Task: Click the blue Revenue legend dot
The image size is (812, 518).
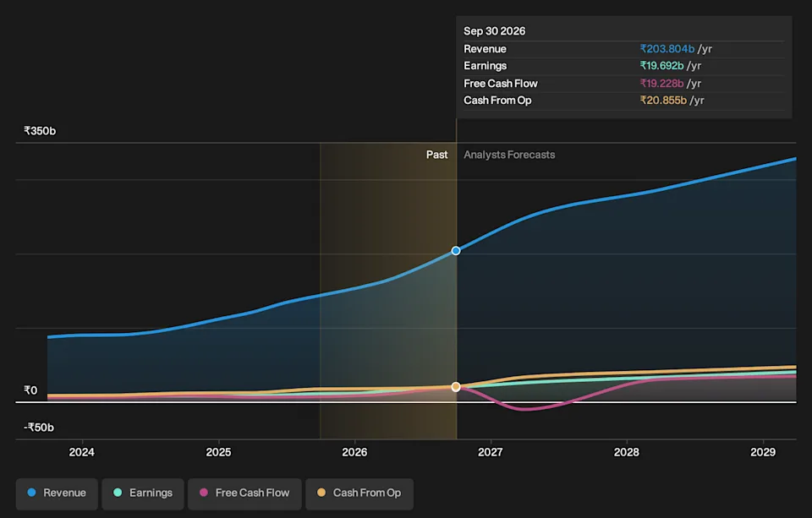Action: point(31,493)
